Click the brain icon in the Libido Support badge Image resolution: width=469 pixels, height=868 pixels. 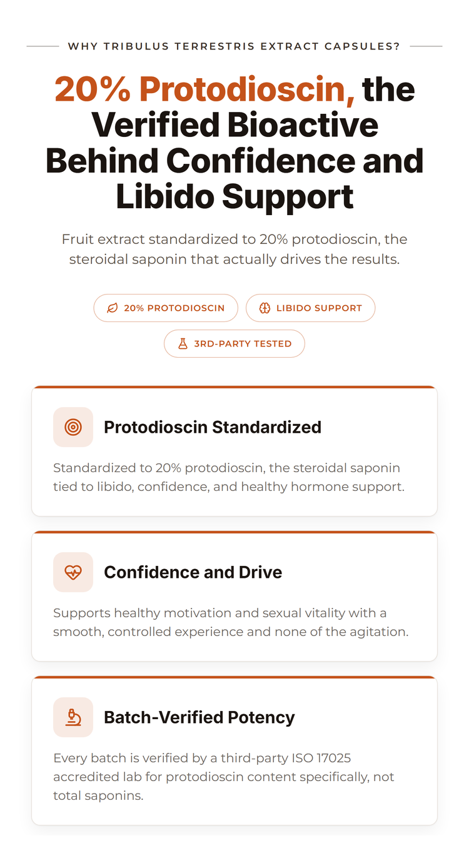(265, 308)
